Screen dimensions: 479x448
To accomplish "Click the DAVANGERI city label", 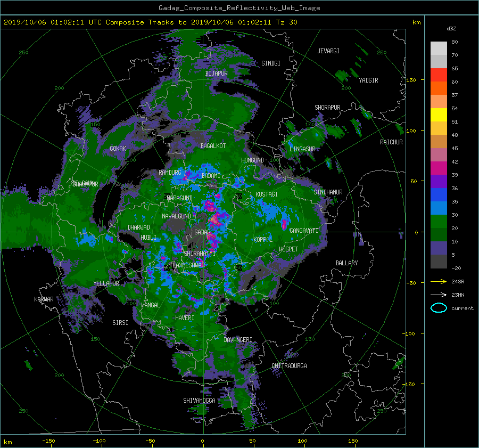I will [x=238, y=340].
